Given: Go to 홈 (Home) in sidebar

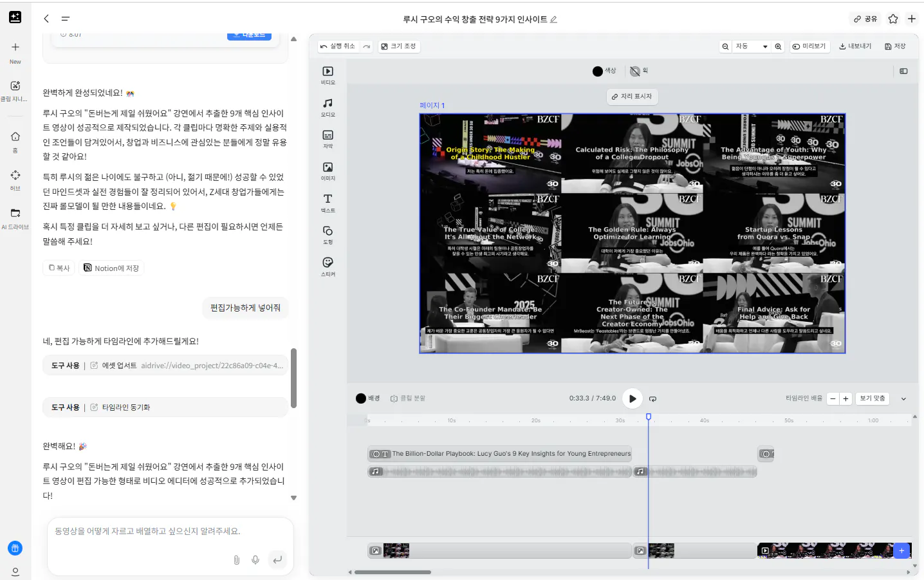Looking at the screenshot, I should pos(15,141).
